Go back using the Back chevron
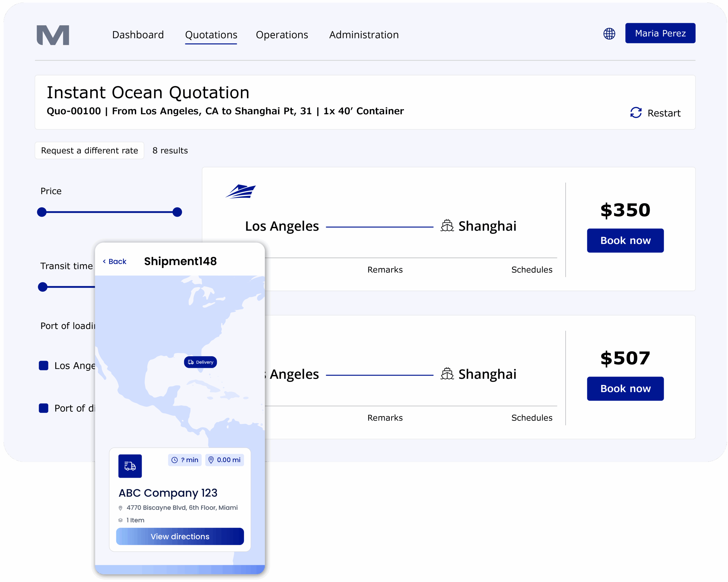This screenshot has width=728, height=582. click(114, 262)
